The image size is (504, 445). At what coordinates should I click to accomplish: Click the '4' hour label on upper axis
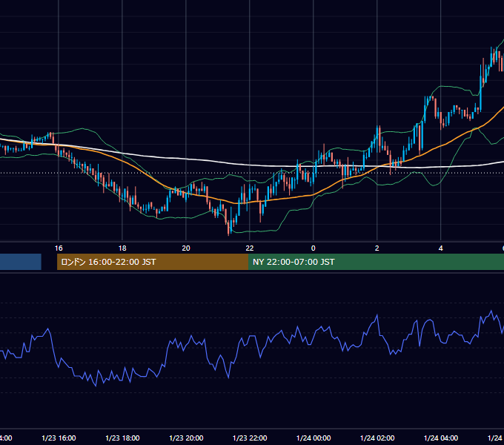[x=440, y=248]
